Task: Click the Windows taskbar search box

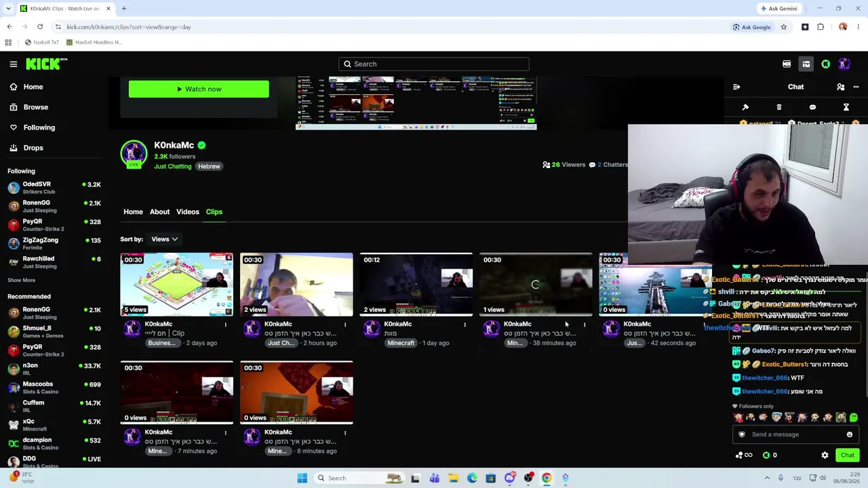Action: (359, 478)
